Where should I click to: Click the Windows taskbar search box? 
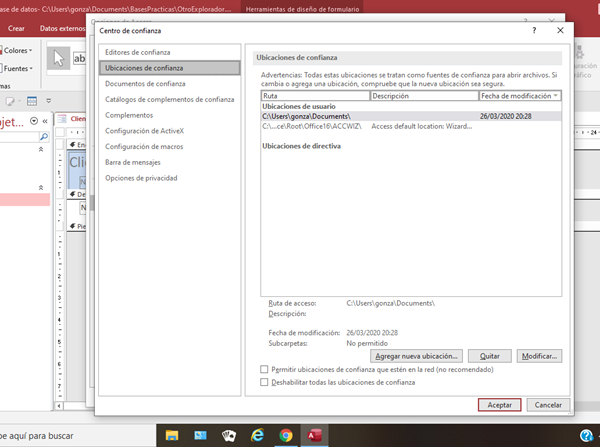[78, 436]
